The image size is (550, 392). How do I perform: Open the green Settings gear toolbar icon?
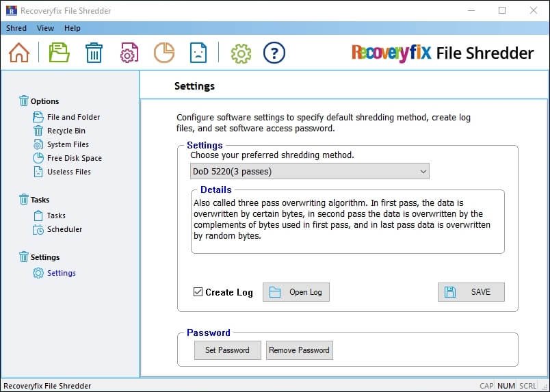[241, 53]
